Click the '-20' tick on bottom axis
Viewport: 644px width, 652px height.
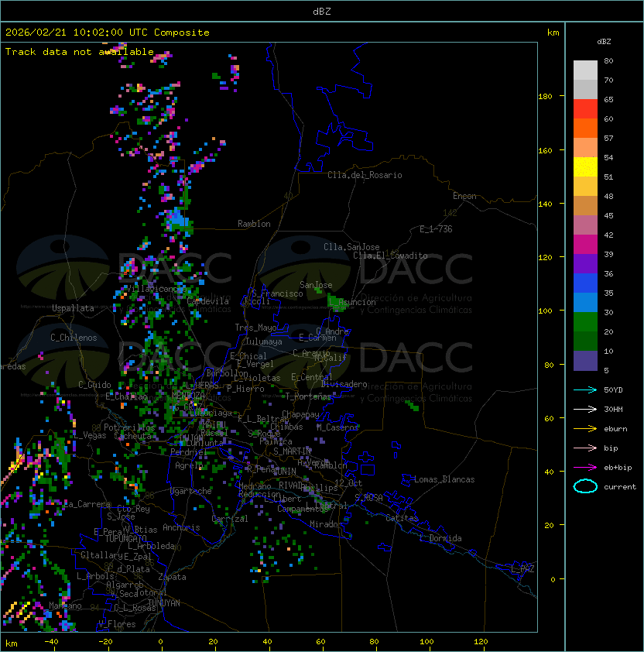point(105,641)
